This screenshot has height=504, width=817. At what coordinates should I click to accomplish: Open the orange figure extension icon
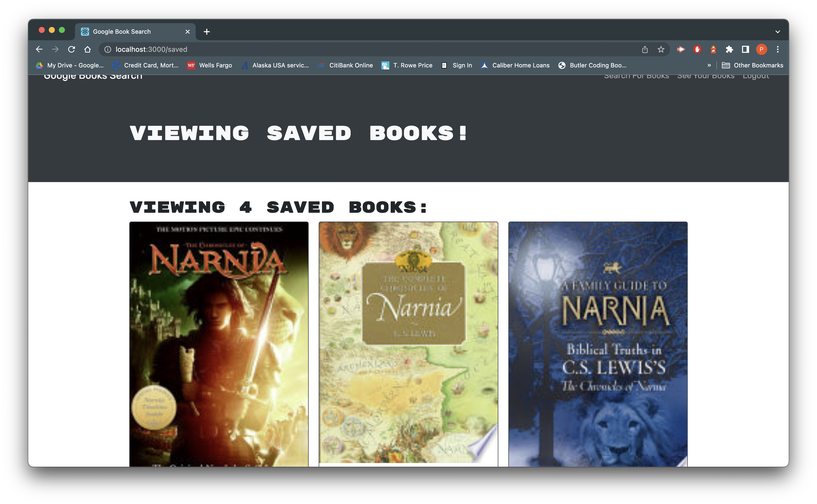(x=713, y=49)
